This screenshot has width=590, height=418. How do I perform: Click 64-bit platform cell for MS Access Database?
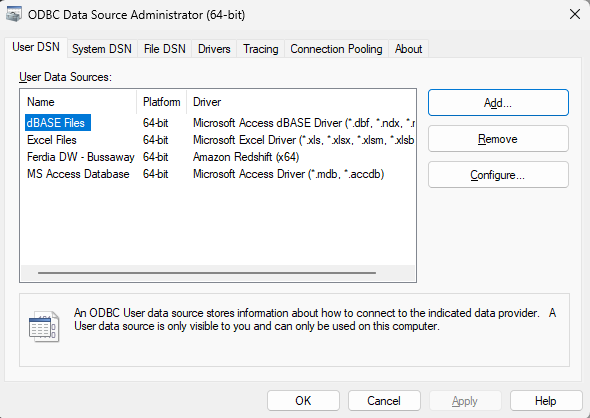156,174
